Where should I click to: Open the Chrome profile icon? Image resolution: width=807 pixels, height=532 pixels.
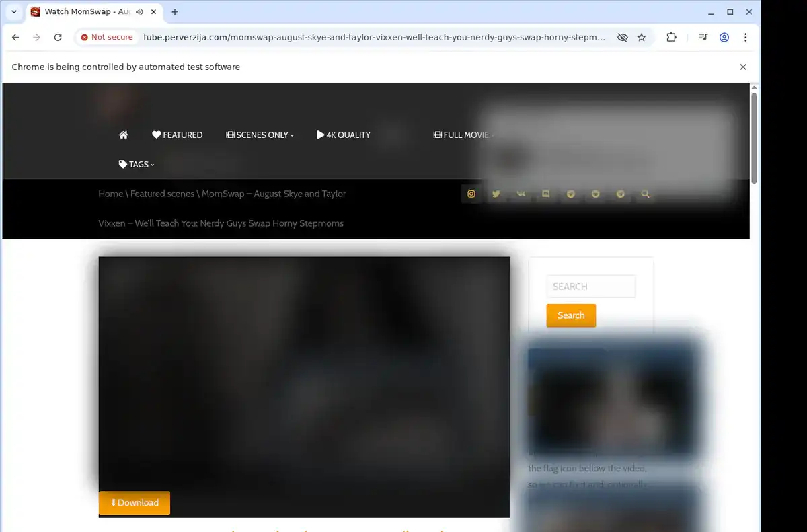coord(724,38)
